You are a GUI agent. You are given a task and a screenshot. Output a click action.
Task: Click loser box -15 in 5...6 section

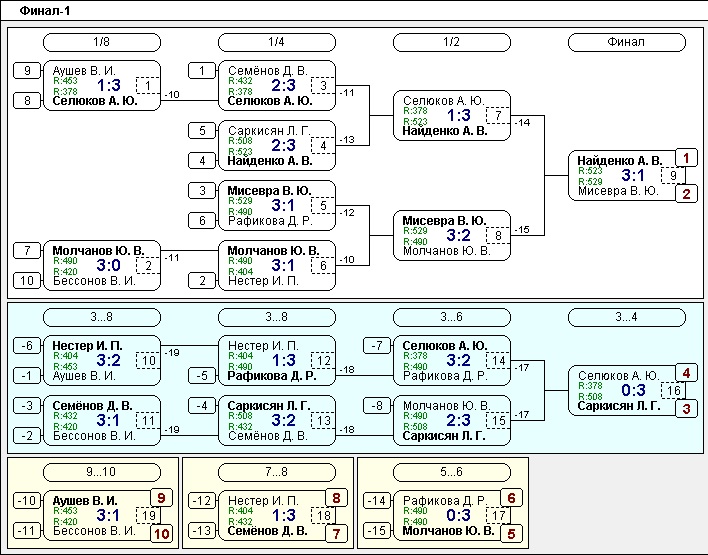(377, 530)
